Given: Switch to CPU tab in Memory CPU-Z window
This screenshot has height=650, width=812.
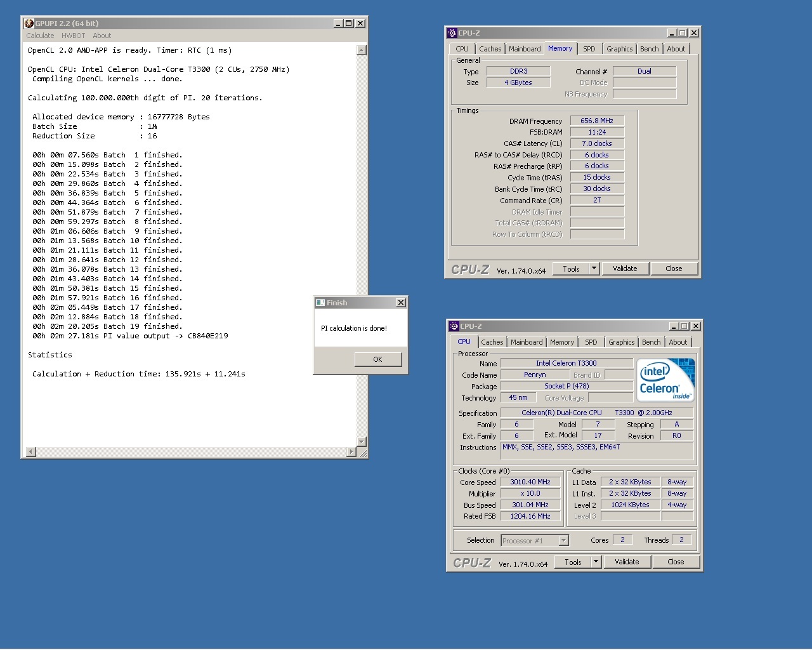Looking at the screenshot, I should pyautogui.click(x=462, y=49).
